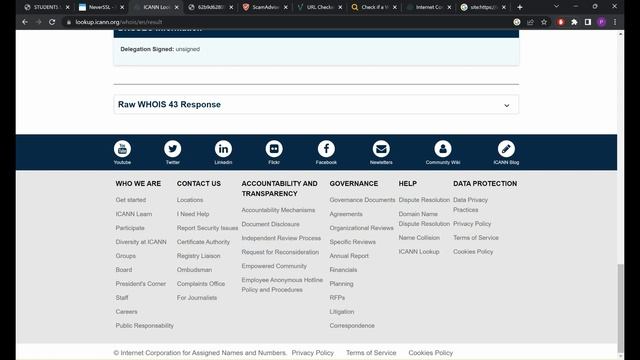Screen dimensions: 640x360
Task: Switch to the URL Checker tab
Action: pos(320,7)
